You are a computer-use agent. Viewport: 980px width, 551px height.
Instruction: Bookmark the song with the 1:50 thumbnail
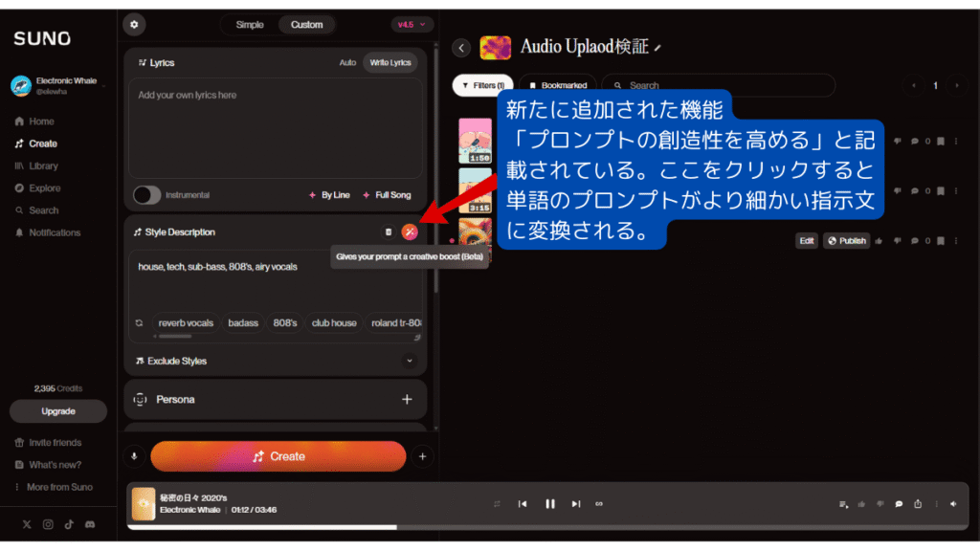(x=940, y=142)
